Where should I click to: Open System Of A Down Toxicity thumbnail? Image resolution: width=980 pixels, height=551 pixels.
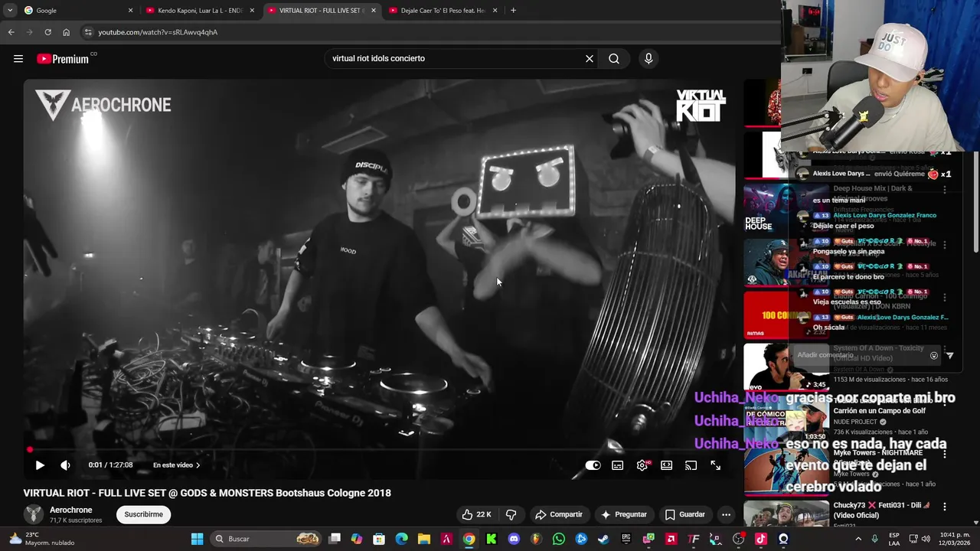[x=786, y=367]
